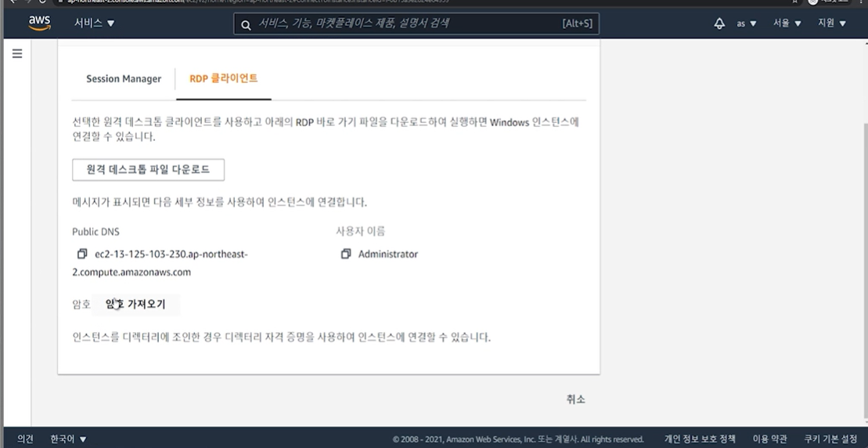
Task: Open the 서비스 services dropdown
Action: point(95,23)
